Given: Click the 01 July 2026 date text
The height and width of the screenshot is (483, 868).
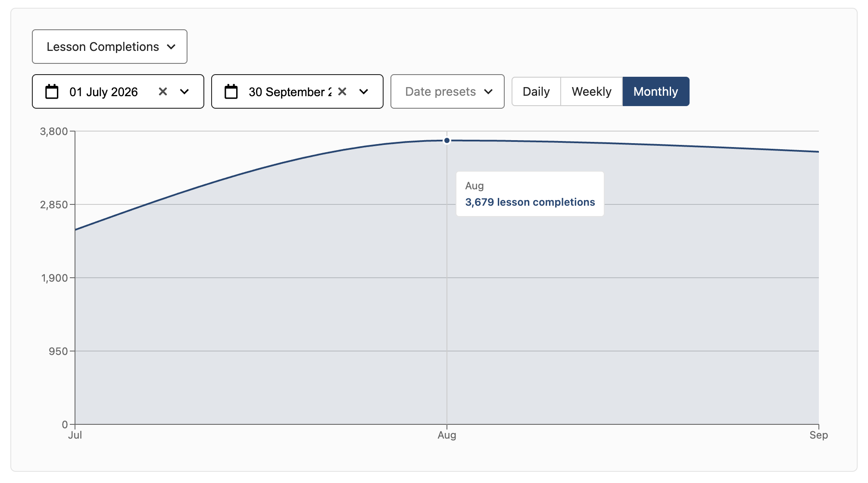Looking at the screenshot, I should click(x=103, y=92).
